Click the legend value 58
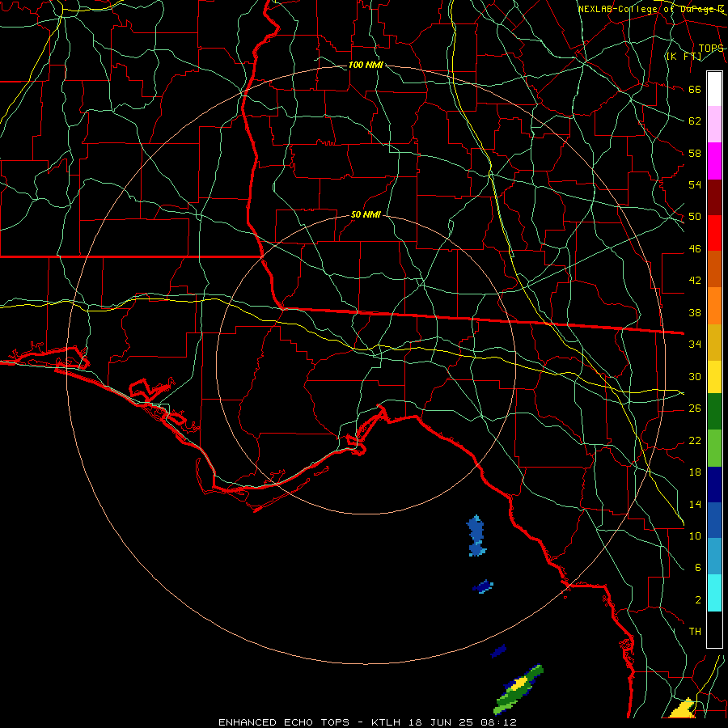The image size is (728, 728). (695, 153)
